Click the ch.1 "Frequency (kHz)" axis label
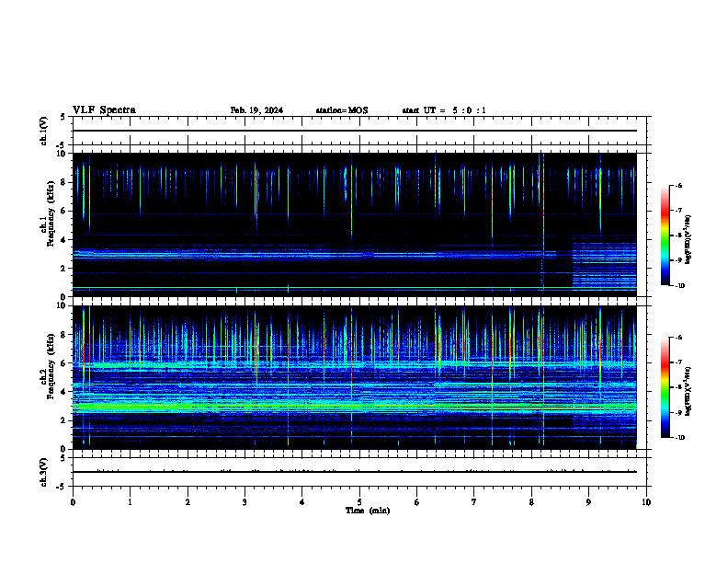The height and width of the screenshot is (563, 728). (x=51, y=214)
